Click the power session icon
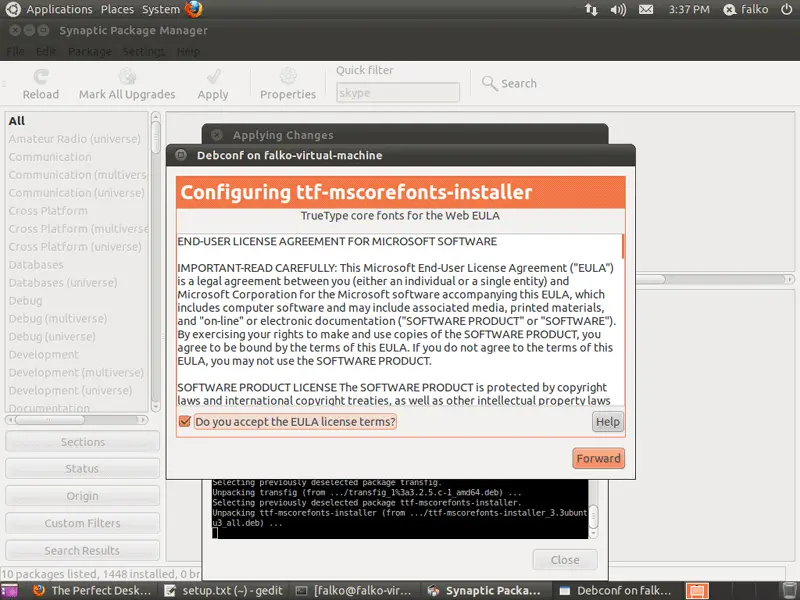800x600 pixels. click(787, 9)
